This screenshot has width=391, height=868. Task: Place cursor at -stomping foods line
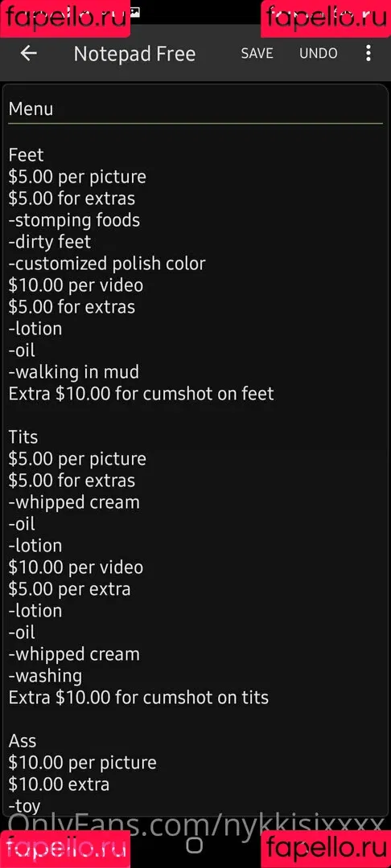pos(74,220)
